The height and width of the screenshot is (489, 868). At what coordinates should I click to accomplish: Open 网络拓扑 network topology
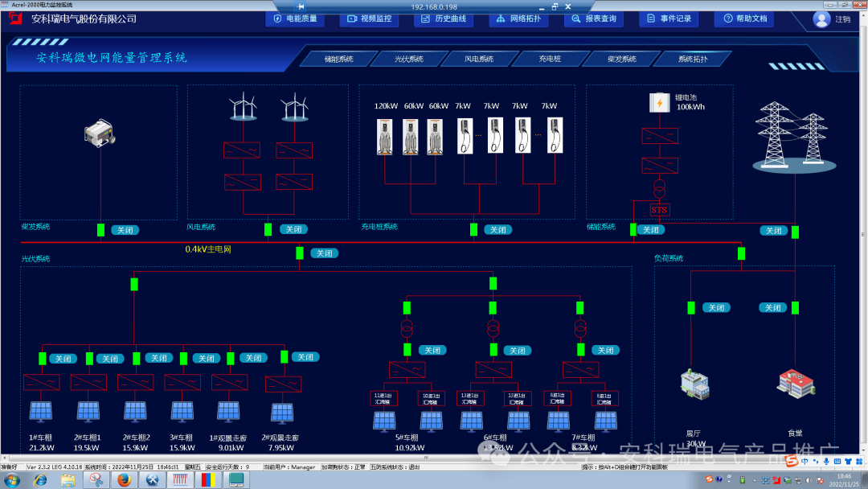coord(518,18)
